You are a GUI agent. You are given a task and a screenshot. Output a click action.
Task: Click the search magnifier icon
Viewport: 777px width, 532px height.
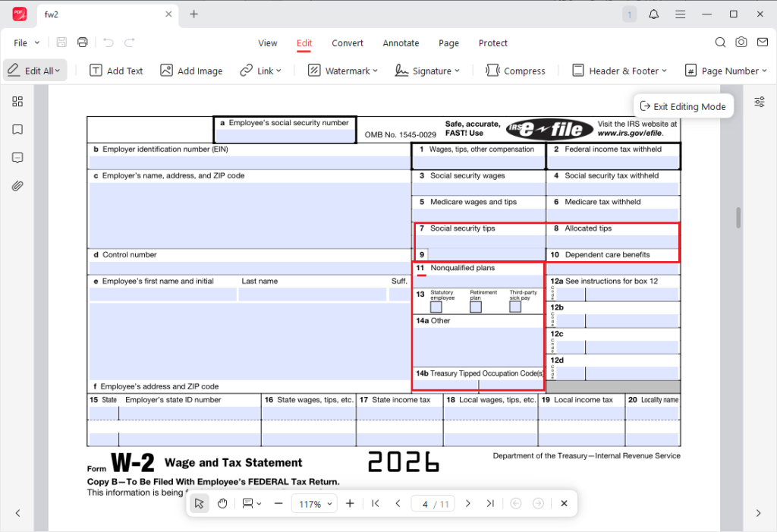coord(720,42)
